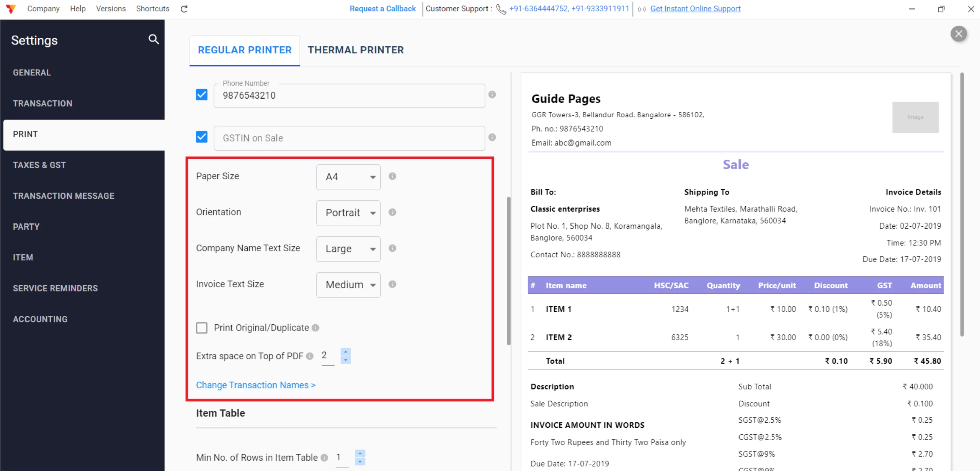The width and height of the screenshot is (980, 471).
Task: Click Request a Callback
Action: (x=382, y=8)
